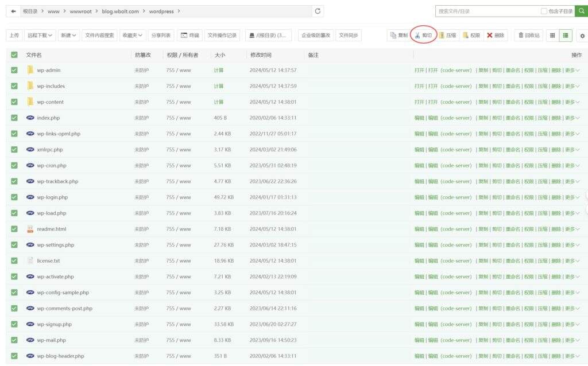Navigate to wwwroot in breadcrumb path

tap(80, 11)
